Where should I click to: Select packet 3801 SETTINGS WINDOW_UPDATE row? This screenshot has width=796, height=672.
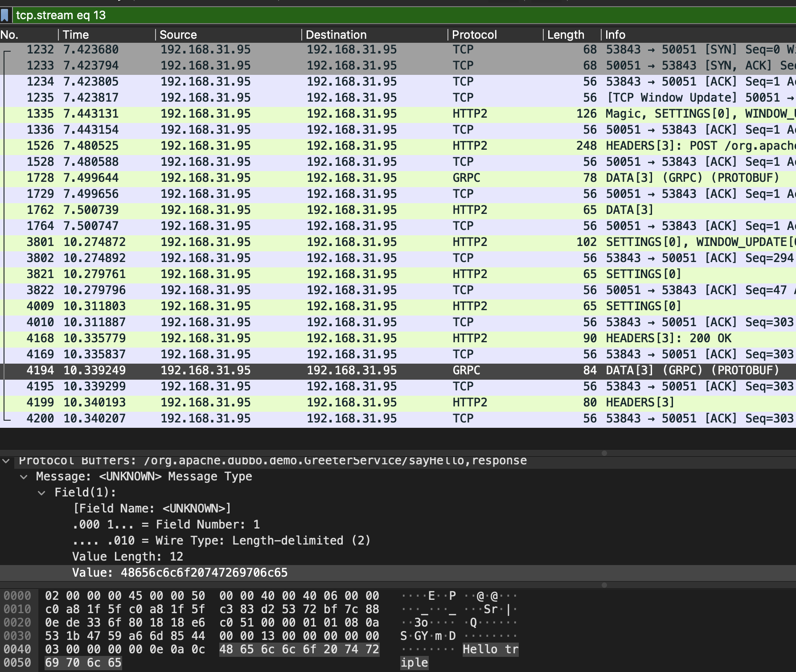click(398, 242)
